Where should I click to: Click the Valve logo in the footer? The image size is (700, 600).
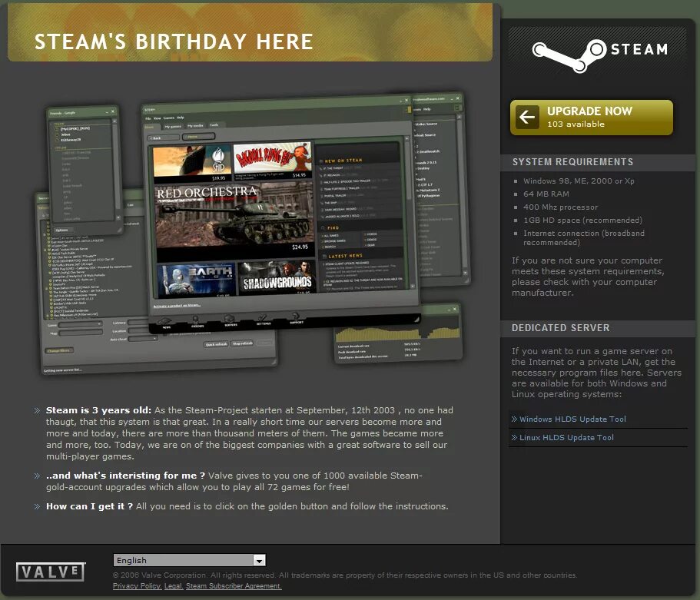tap(49, 572)
